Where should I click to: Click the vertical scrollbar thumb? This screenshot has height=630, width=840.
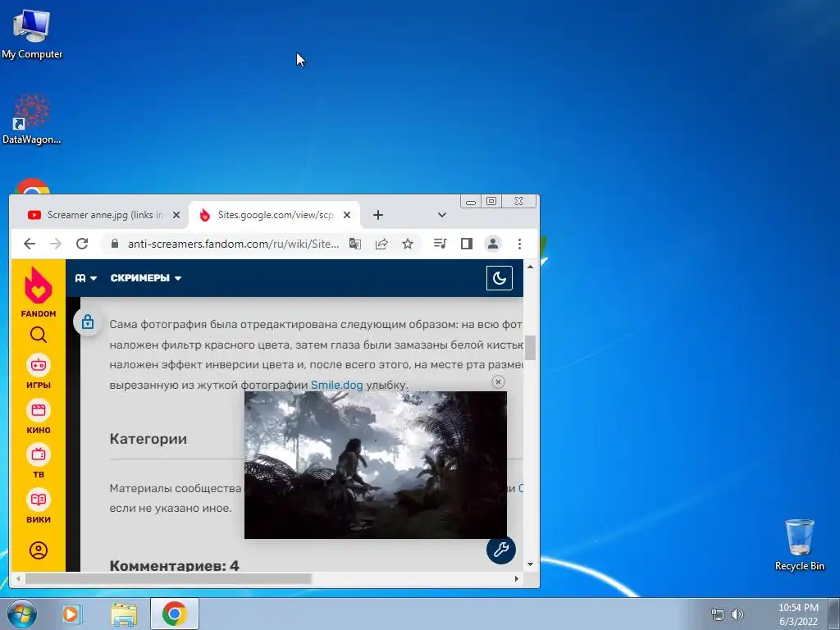[x=531, y=348]
